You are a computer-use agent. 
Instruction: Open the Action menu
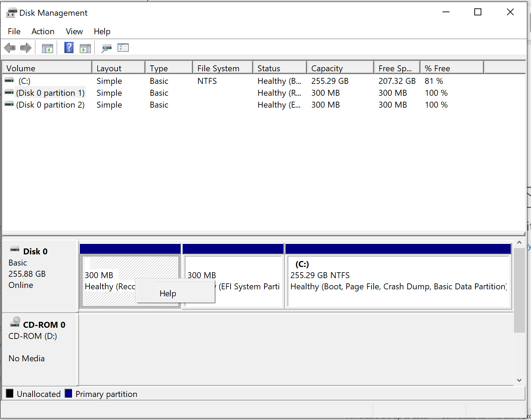point(43,31)
